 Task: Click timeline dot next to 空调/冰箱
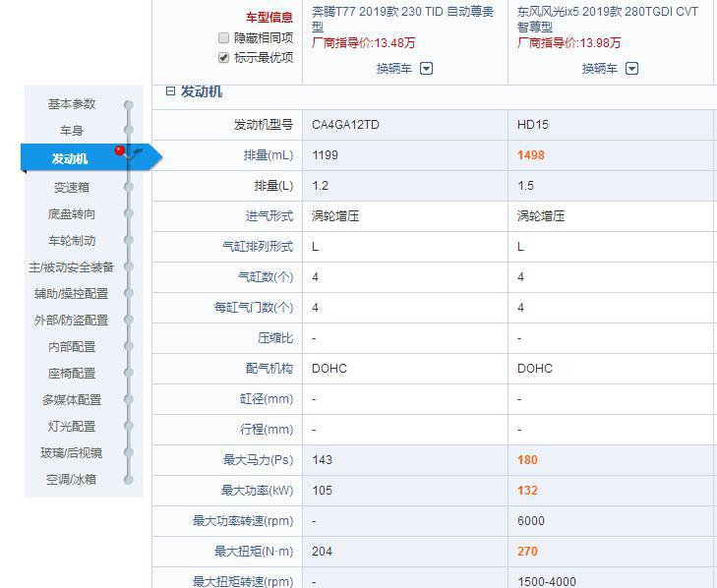pyautogui.click(x=129, y=480)
